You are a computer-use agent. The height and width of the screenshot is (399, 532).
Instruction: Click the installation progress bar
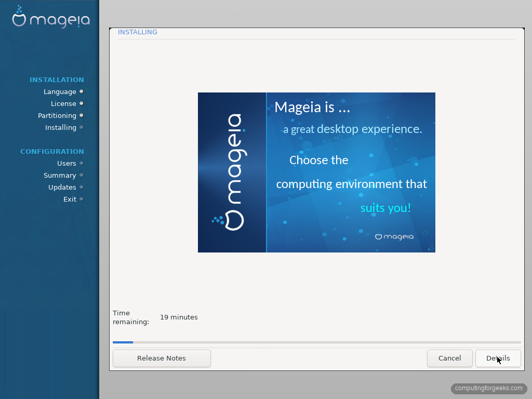316,342
